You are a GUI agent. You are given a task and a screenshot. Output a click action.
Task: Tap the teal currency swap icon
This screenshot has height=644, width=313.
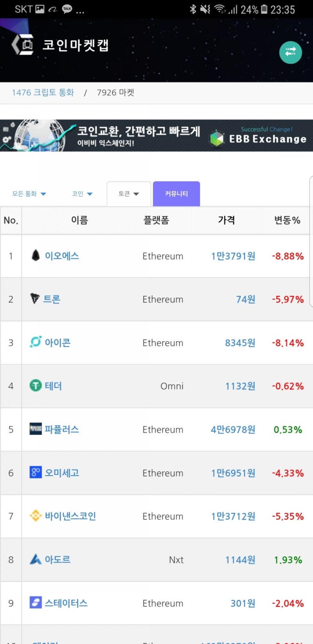tap(290, 52)
